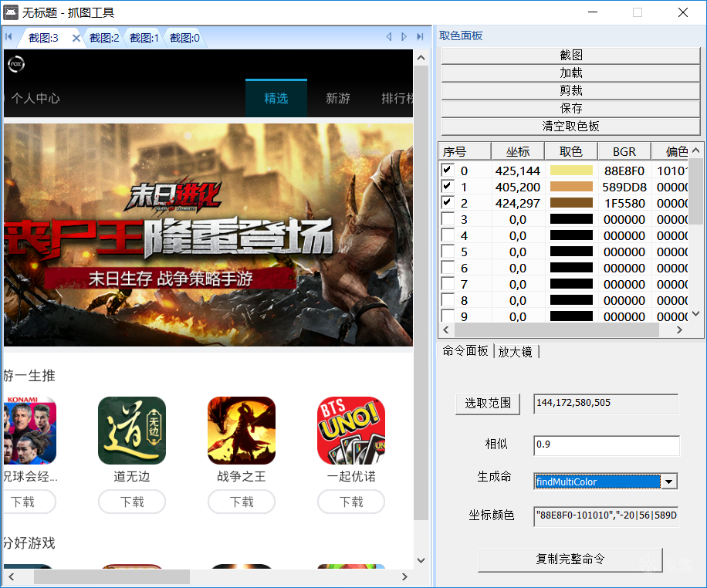The image size is (707, 588).
Task: Click the 保存 save button
Action: pyautogui.click(x=570, y=108)
